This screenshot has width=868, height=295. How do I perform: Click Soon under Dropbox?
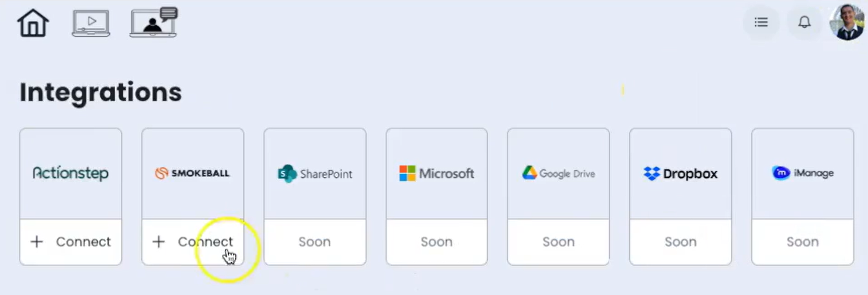(680, 242)
